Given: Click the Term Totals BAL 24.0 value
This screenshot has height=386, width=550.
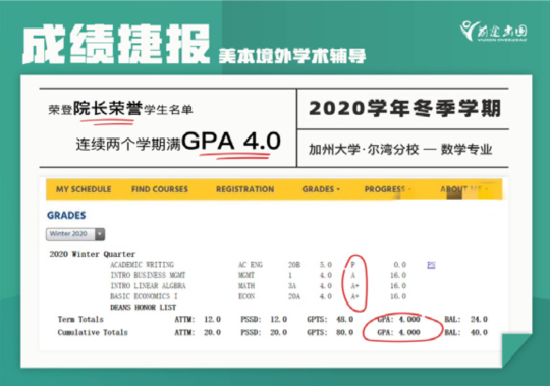Looking at the screenshot, I should pyautogui.click(x=479, y=319).
